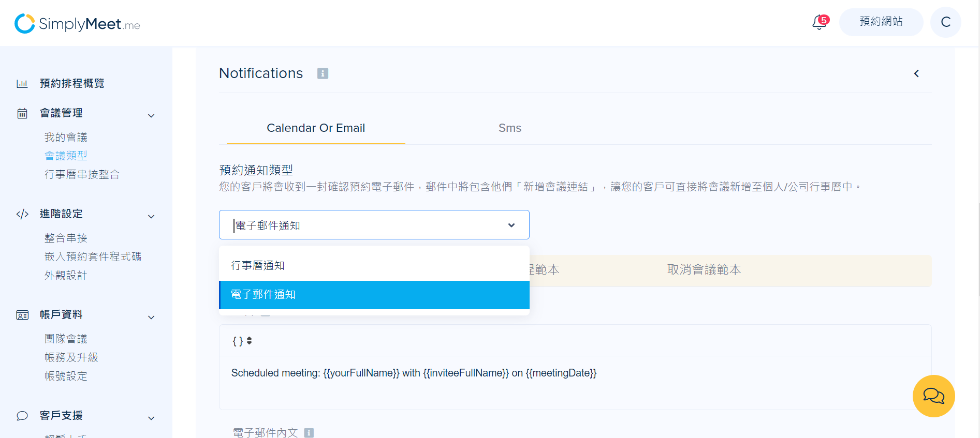The width and height of the screenshot is (980, 438).
Task: Open the 取消會議範本 tab
Action: pyautogui.click(x=704, y=269)
